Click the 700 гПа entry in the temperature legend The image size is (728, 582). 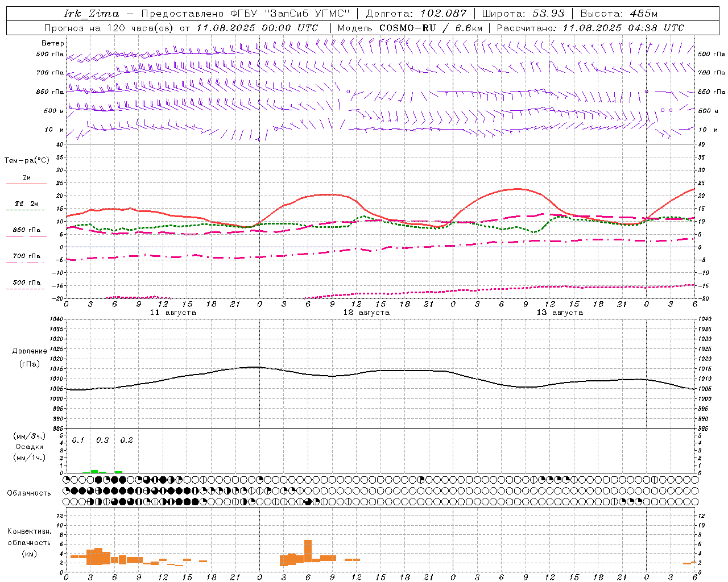coord(26,256)
